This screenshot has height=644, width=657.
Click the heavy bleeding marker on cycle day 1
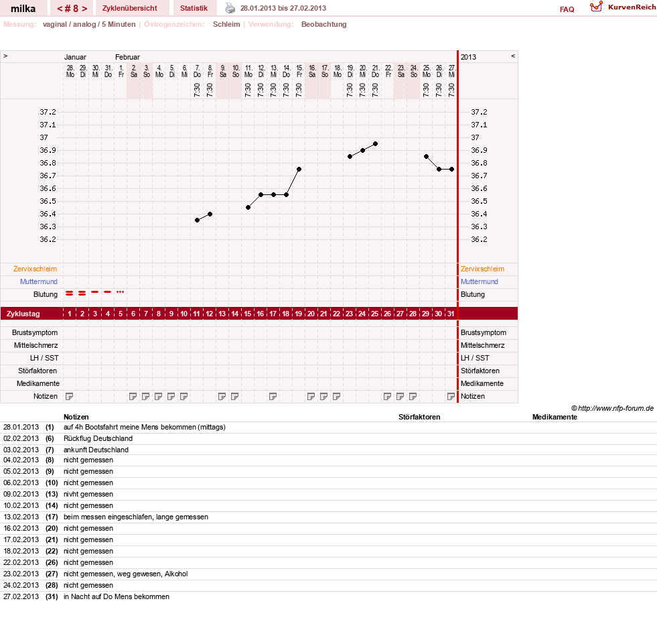70,293
